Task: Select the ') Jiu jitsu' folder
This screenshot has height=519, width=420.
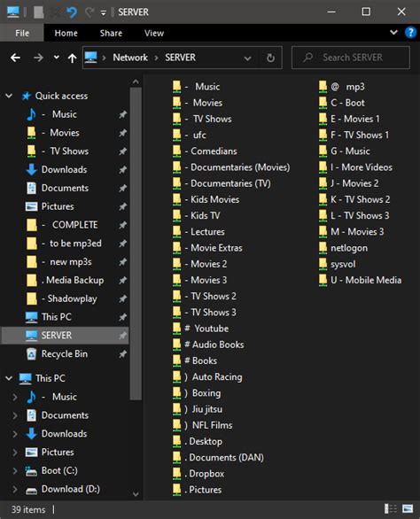Action: (x=198, y=409)
